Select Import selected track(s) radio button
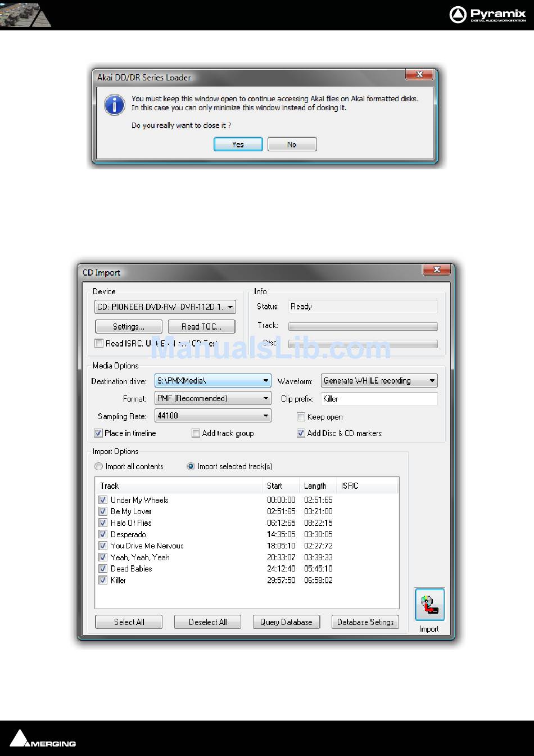534x756 pixels. [x=191, y=466]
